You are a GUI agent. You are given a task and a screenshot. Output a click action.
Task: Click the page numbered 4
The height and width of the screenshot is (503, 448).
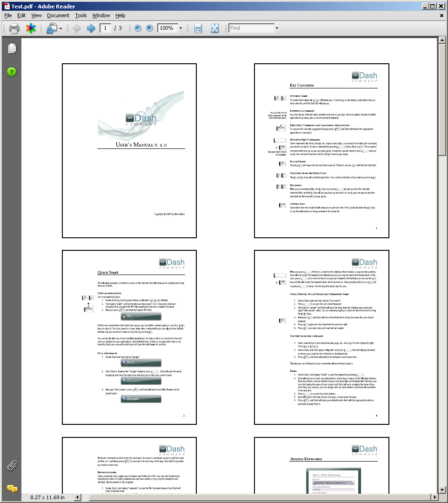coord(321,337)
